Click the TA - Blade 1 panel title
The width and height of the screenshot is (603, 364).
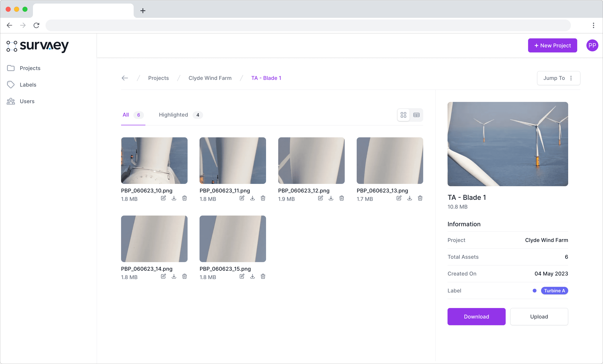click(x=467, y=198)
